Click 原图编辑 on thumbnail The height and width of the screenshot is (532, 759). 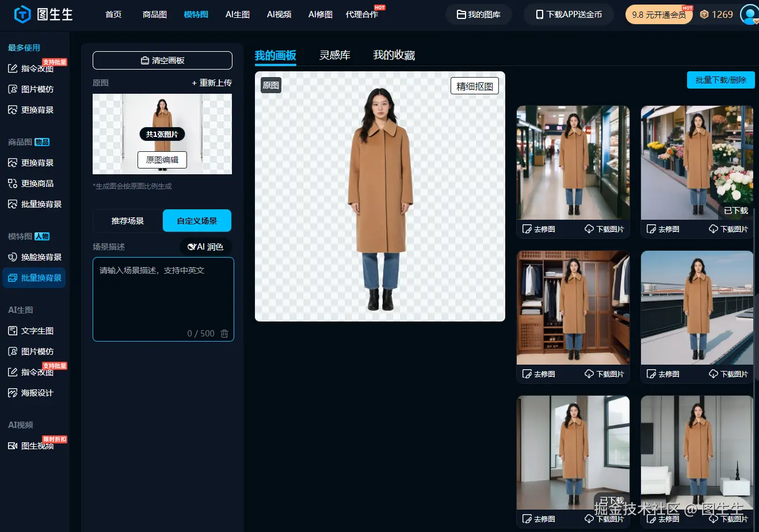162,160
